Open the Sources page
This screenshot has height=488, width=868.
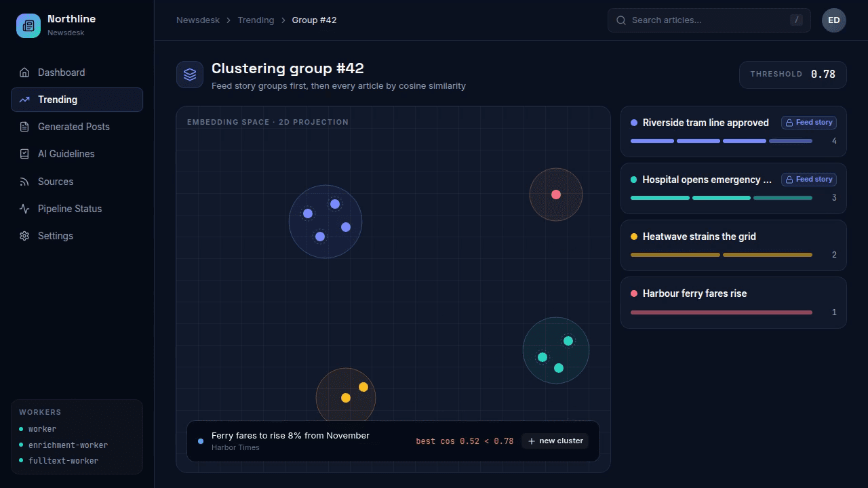click(x=77, y=182)
